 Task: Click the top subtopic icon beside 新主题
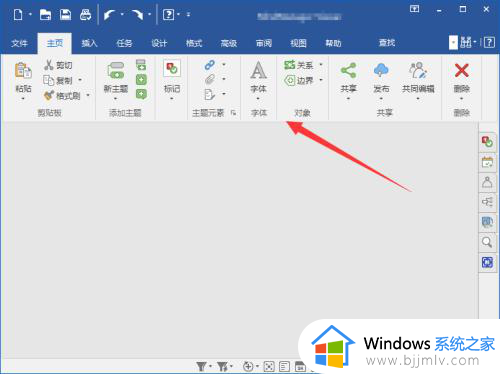[x=141, y=65]
